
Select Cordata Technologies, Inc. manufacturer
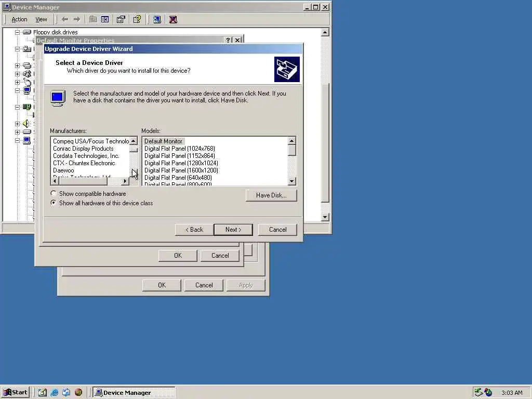coord(86,156)
